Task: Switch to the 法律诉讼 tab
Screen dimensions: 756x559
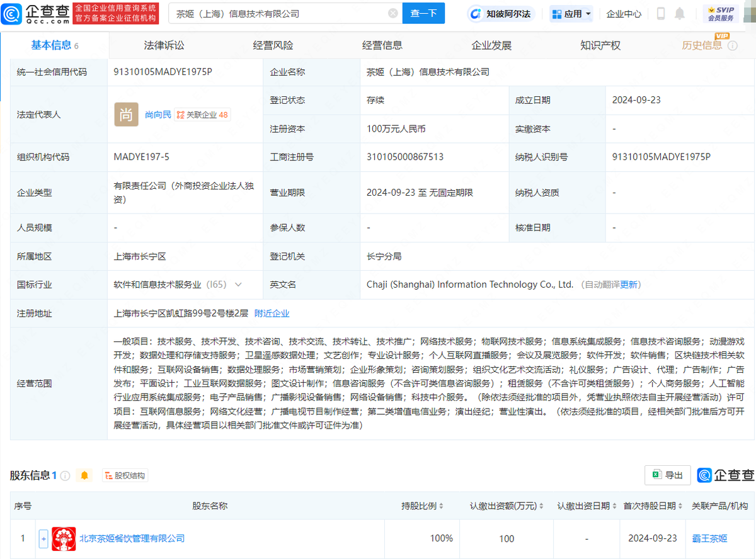Action: pyautogui.click(x=164, y=45)
